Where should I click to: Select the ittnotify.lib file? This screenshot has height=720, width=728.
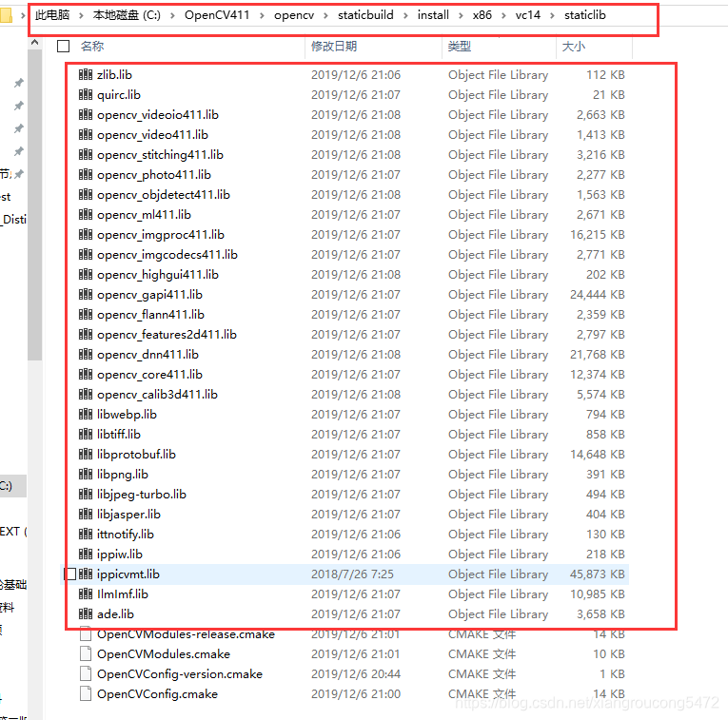point(126,534)
